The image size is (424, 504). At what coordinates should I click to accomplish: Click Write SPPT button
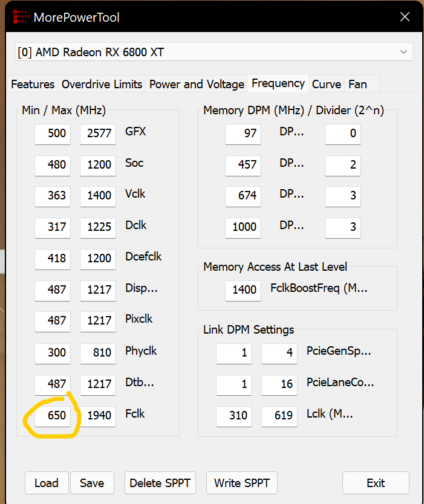(242, 483)
